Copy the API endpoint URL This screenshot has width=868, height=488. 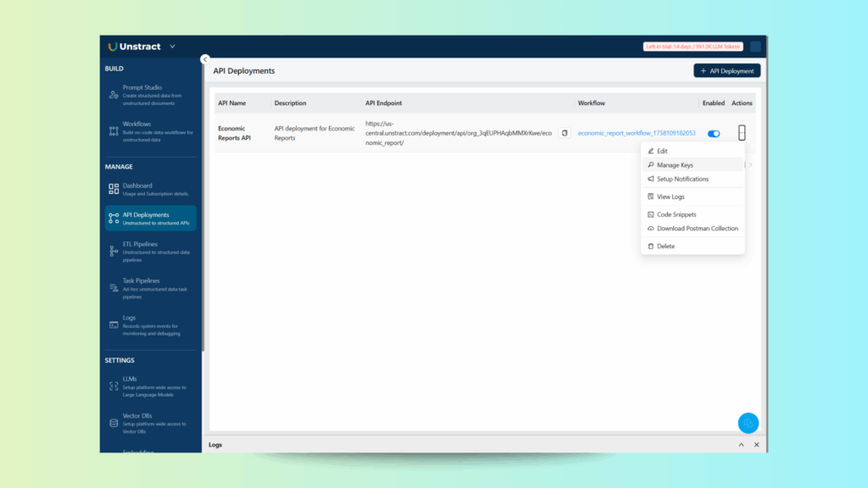pyautogui.click(x=565, y=134)
